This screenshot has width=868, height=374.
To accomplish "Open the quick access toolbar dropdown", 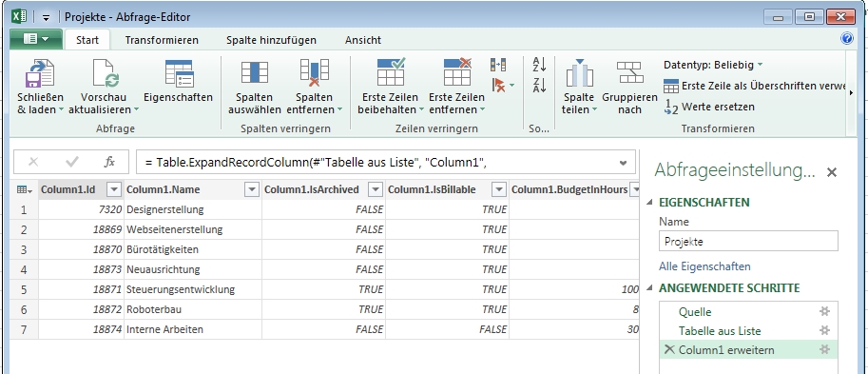I will (x=46, y=17).
